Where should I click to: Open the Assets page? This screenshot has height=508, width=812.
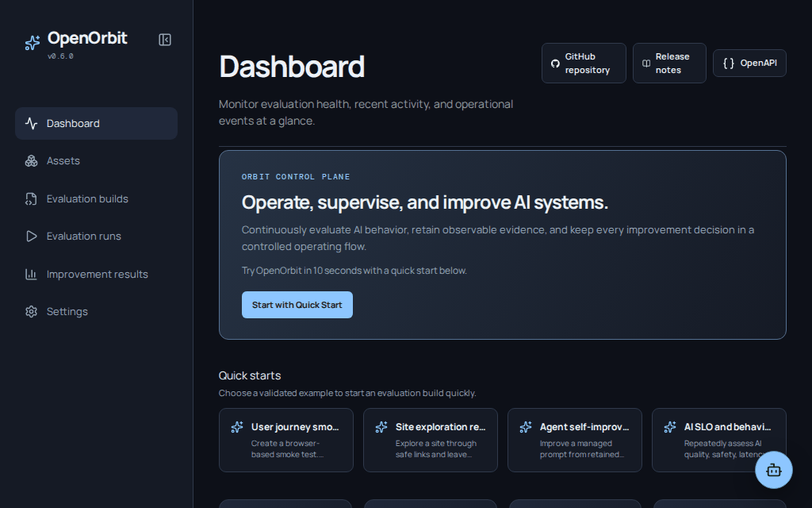pos(96,160)
